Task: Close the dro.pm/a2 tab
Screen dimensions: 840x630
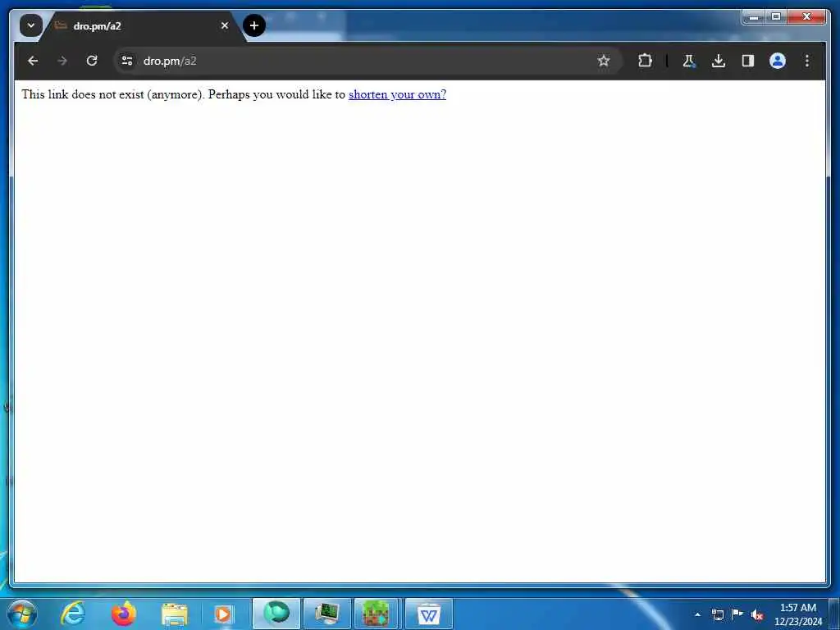Action: 225,25
